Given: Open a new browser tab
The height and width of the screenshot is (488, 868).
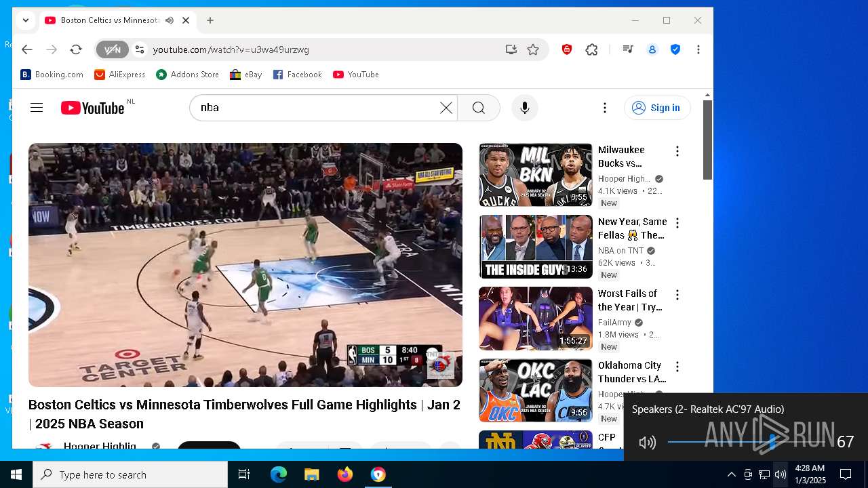Looking at the screenshot, I should (210, 20).
